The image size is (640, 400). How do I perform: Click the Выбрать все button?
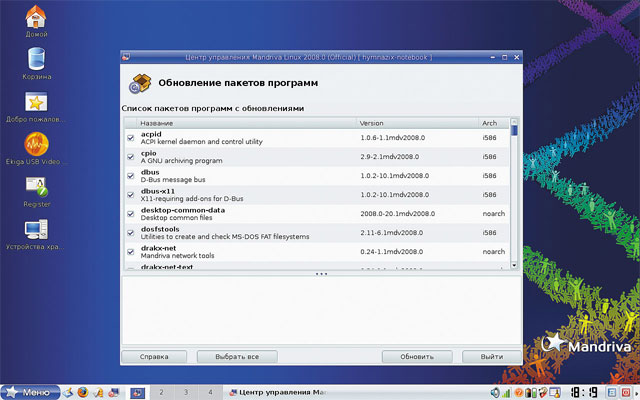(237, 356)
